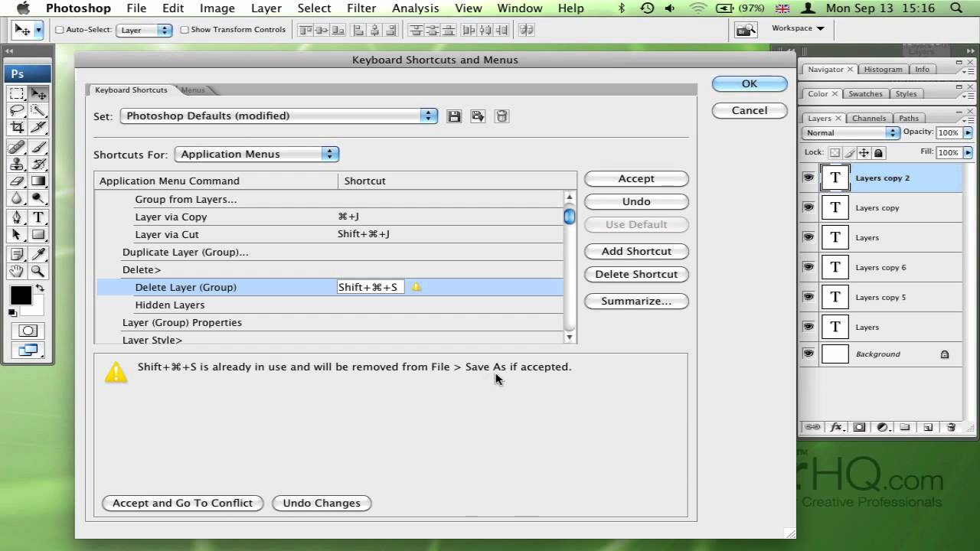The image size is (980, 551).
Task: Select the Pen tool
Action: [x=16, y=217]
